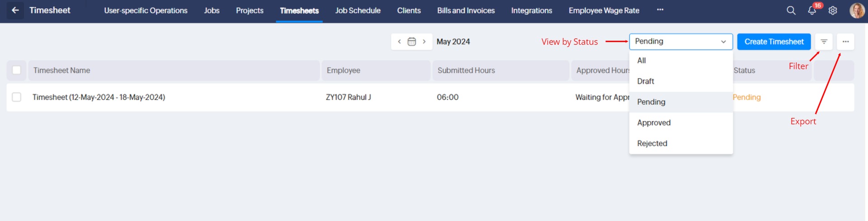This screenshot has width=868, height=221.
Task: Open the calendar date picker icon
Action: pos(411,42)
